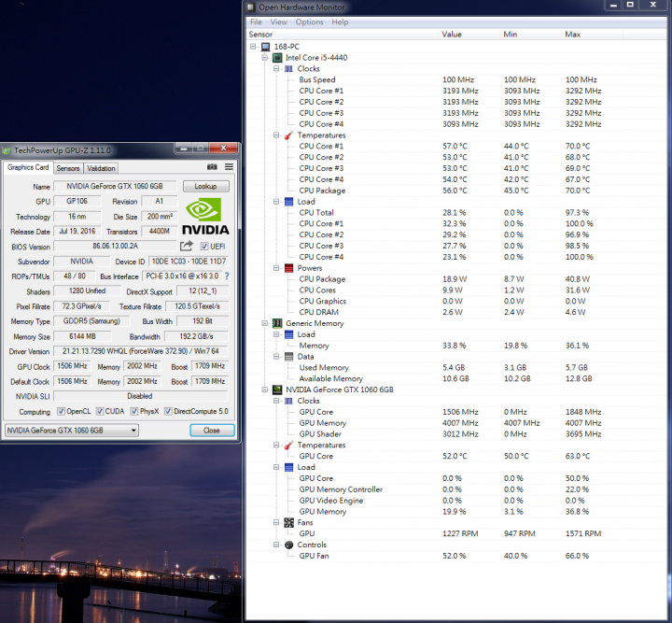Viewport: 672px width, 623px height.
Task: Toggle the OpenCL checkbox
Action: [61, 411]
